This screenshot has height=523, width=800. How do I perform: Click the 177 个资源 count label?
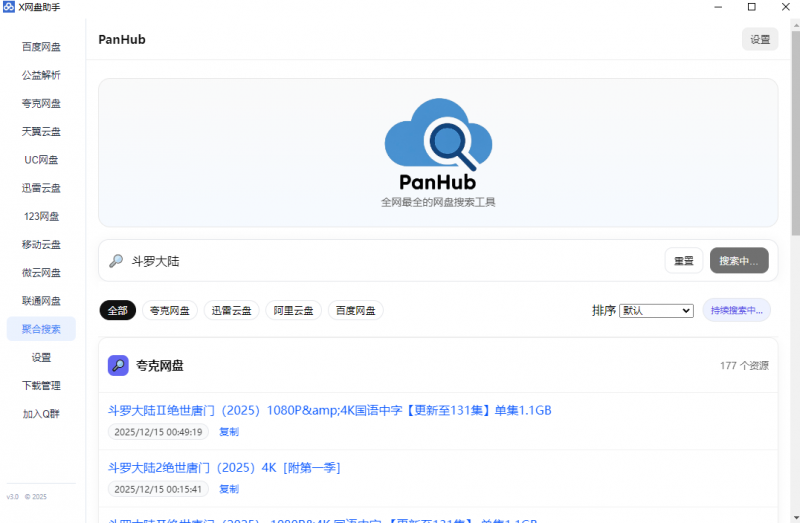[744, 365]
